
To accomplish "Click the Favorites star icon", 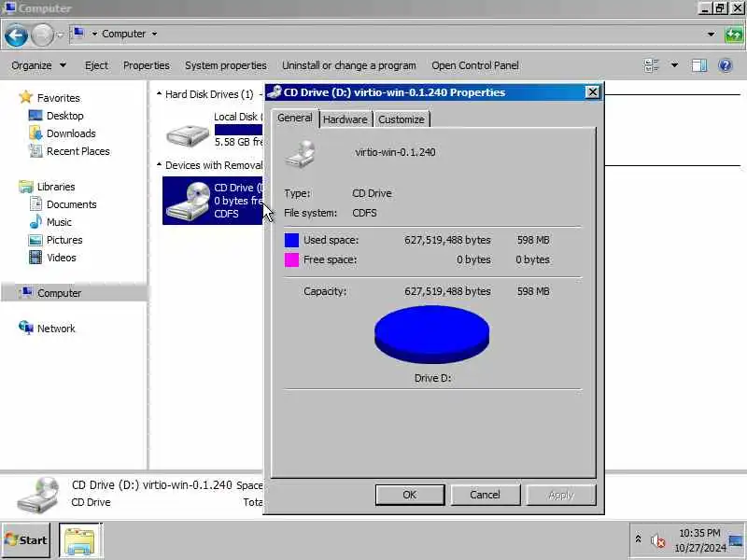I will click(26, 97).
